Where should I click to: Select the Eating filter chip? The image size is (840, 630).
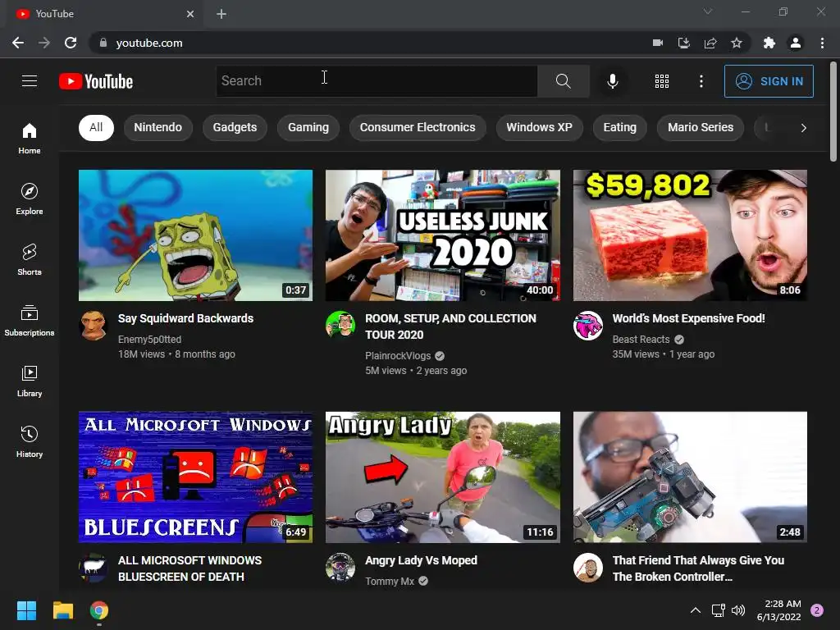point(620,127)
